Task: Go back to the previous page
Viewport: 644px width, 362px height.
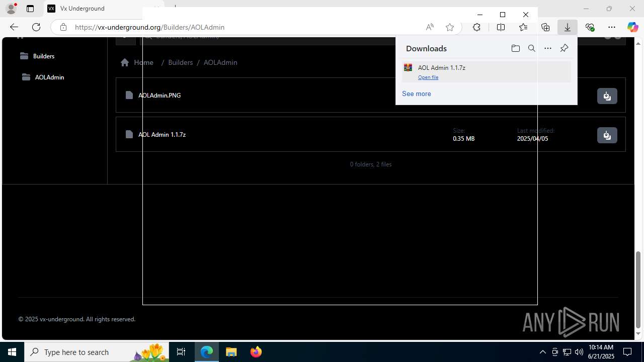Action: coord(14,27)
